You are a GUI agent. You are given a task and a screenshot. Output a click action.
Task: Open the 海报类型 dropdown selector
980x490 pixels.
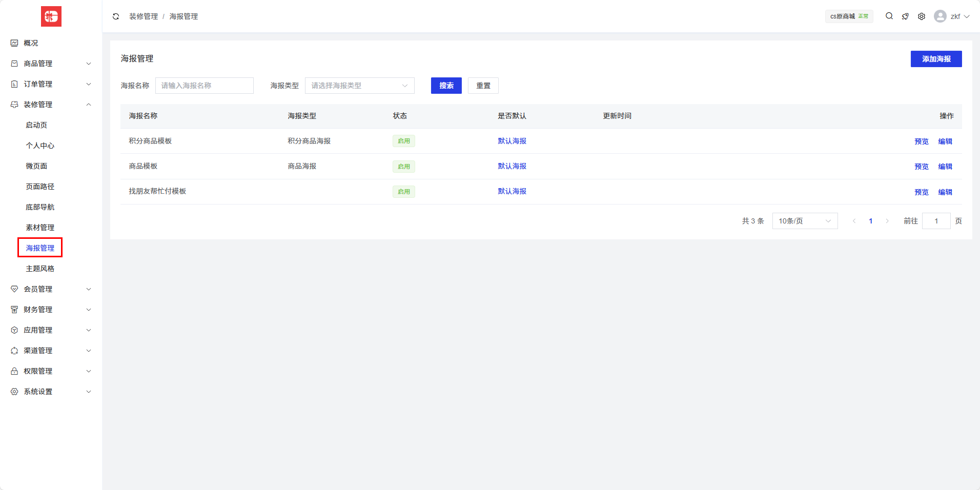pyautogui.click(x=359, y=86)
